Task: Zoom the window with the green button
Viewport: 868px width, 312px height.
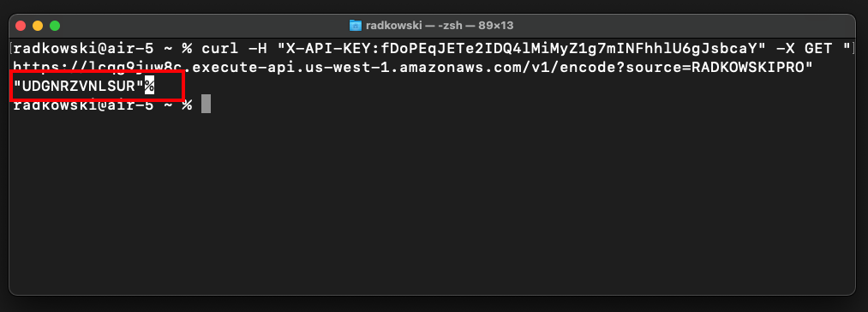Action: (55, 26)
